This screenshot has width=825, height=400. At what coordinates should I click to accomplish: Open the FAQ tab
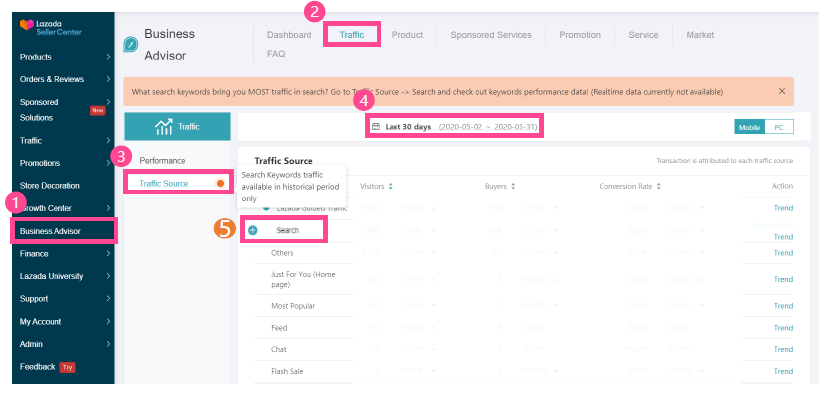[276, 54]
